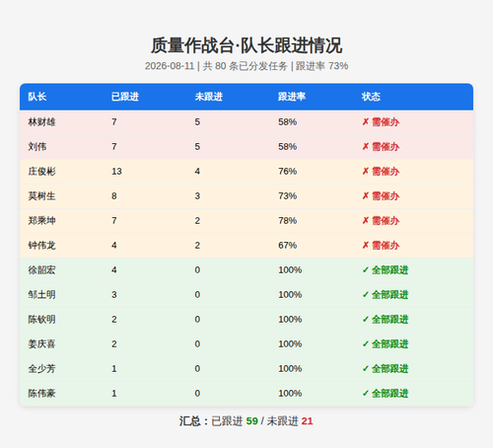Select team leader name 邹土明

41,295
